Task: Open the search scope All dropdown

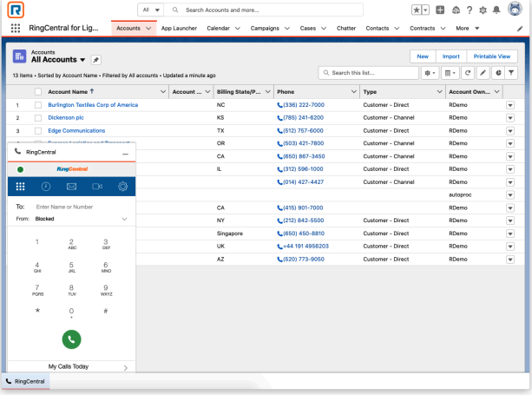Action: tap(151, 10)
